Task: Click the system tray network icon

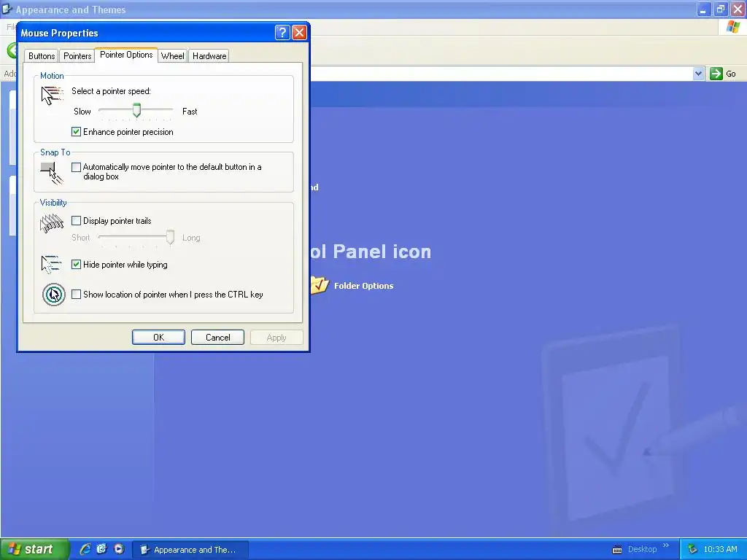Action: tap(692, 550)
